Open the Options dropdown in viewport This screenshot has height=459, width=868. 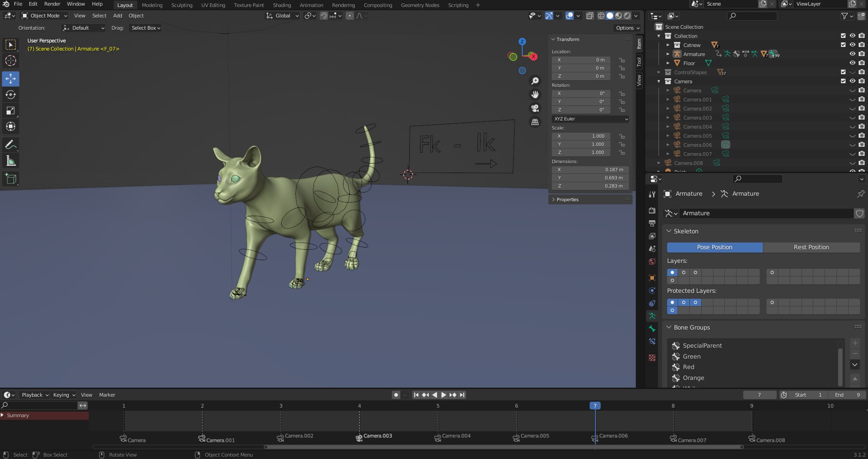627,28
